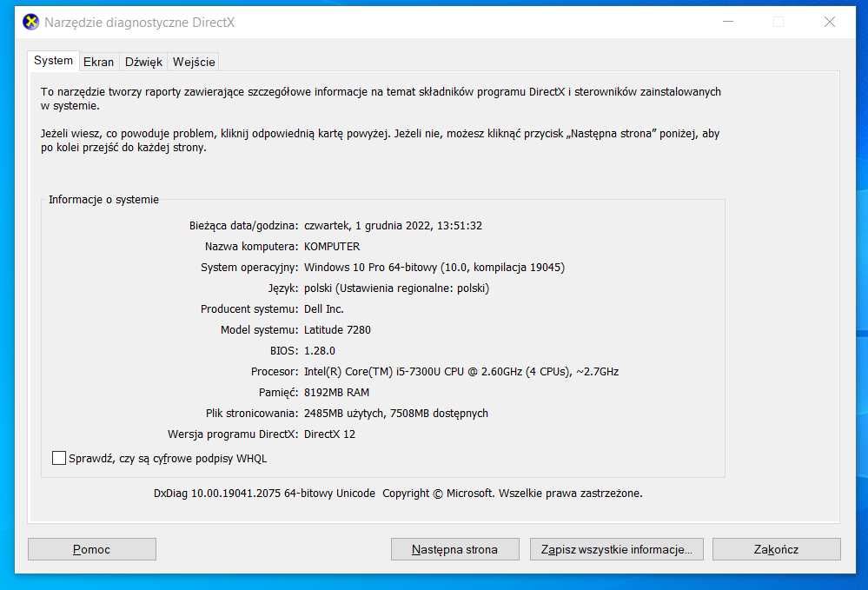Viewport: 868px width, 590px height.
Task: Click the DirectX 12 version value
Action: 329,434
